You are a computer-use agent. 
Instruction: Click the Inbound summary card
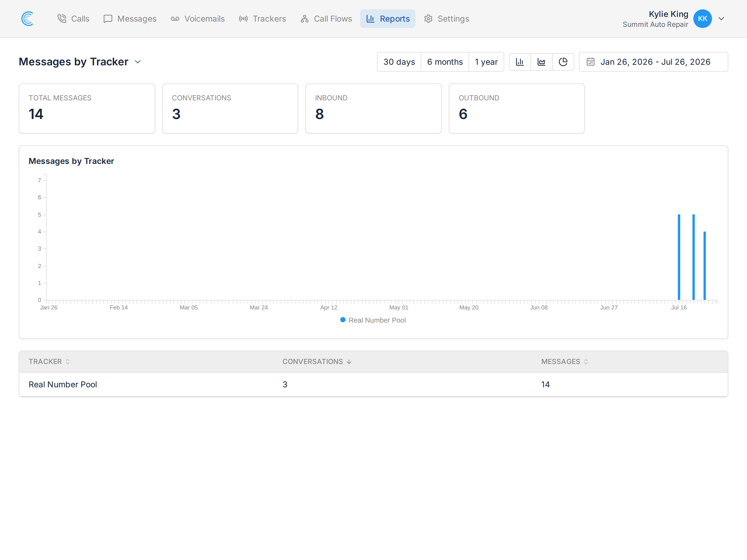tap(373, 108)
